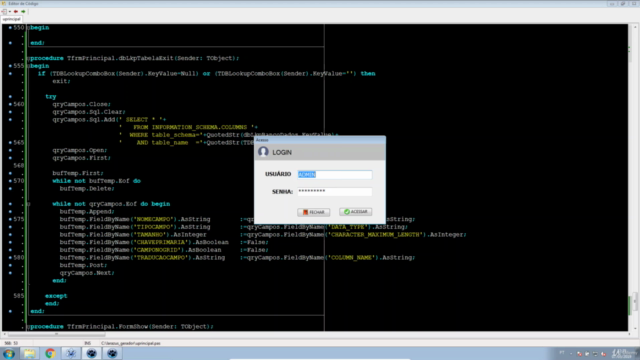Click the vertical scrollbar of the code editor
Image resolution: width=640 pixels, height=360 pixels.
click(x=635, y=178)
